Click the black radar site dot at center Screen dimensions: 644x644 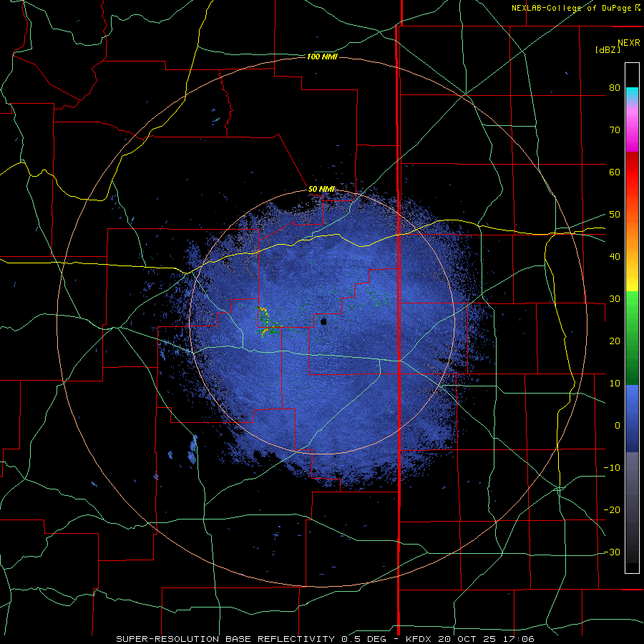pos(323,321)
